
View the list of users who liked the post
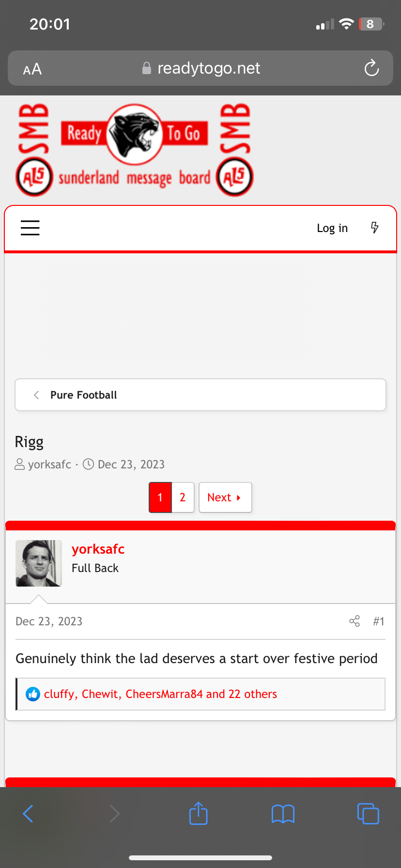pos(160,694)
